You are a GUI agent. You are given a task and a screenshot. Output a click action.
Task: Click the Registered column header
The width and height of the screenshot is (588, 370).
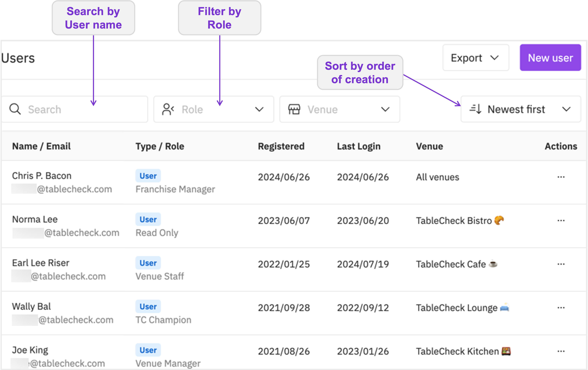281,146
